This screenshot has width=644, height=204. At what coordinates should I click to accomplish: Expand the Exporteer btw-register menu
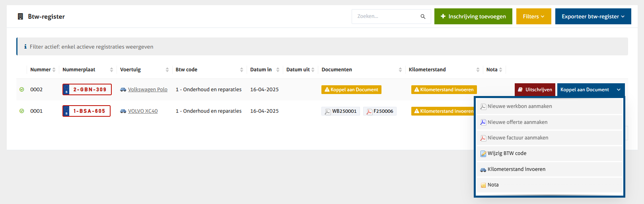point(593,16)
